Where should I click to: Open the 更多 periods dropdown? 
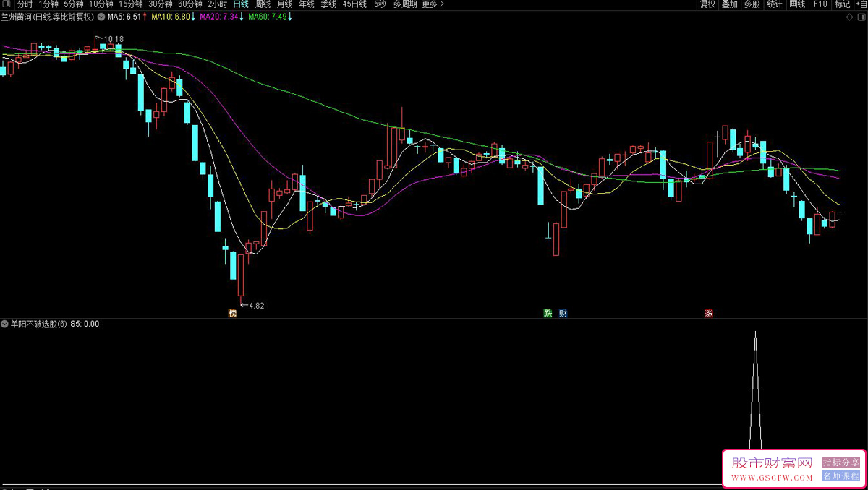[x=433, y=4]
